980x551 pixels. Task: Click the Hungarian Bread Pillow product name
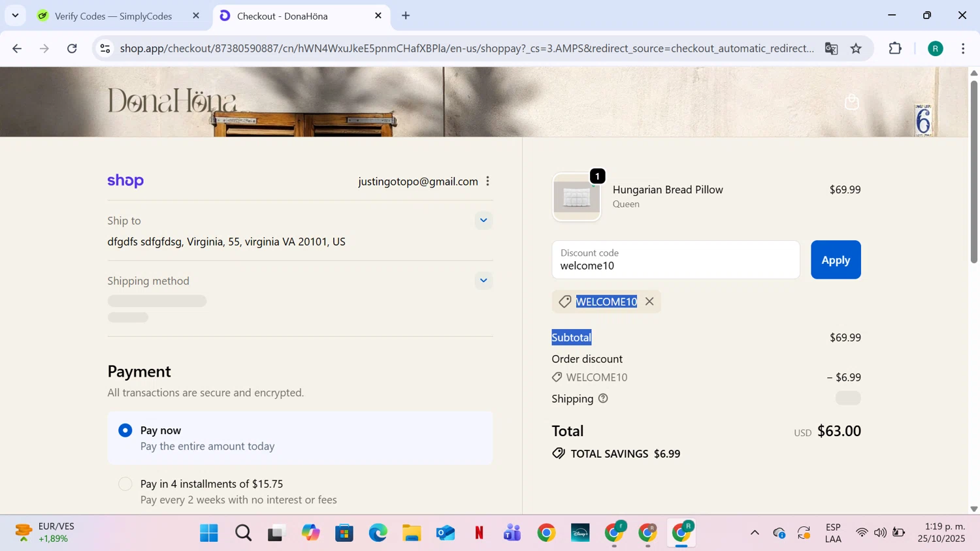point(668,189)
